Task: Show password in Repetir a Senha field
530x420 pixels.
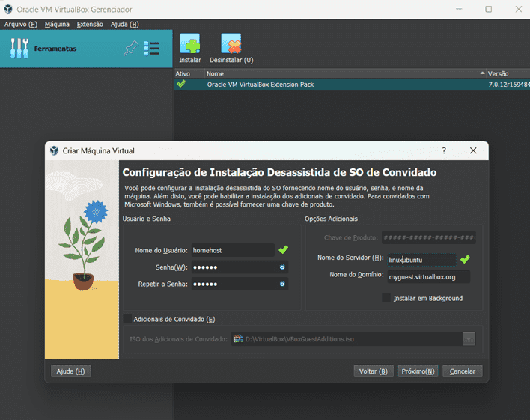Action: (282, 284)
